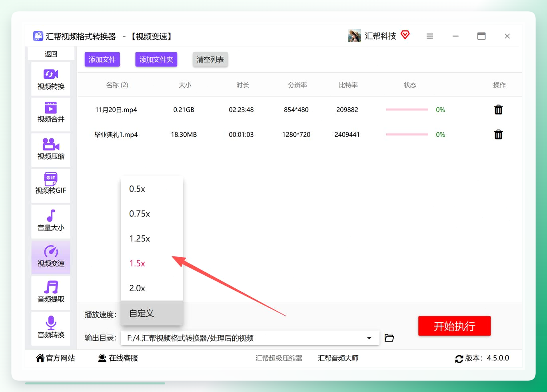Open the 视频合并 video merge tool
Screen dimensions: 547x392
51,114
